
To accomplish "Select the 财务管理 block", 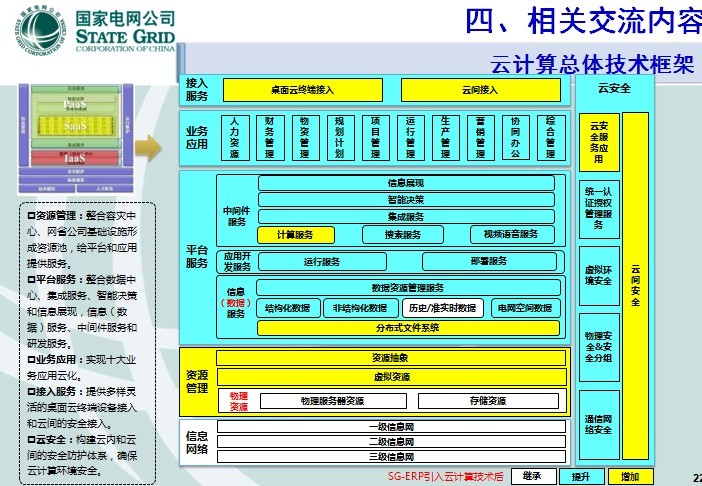I will (x=269, y=136).
